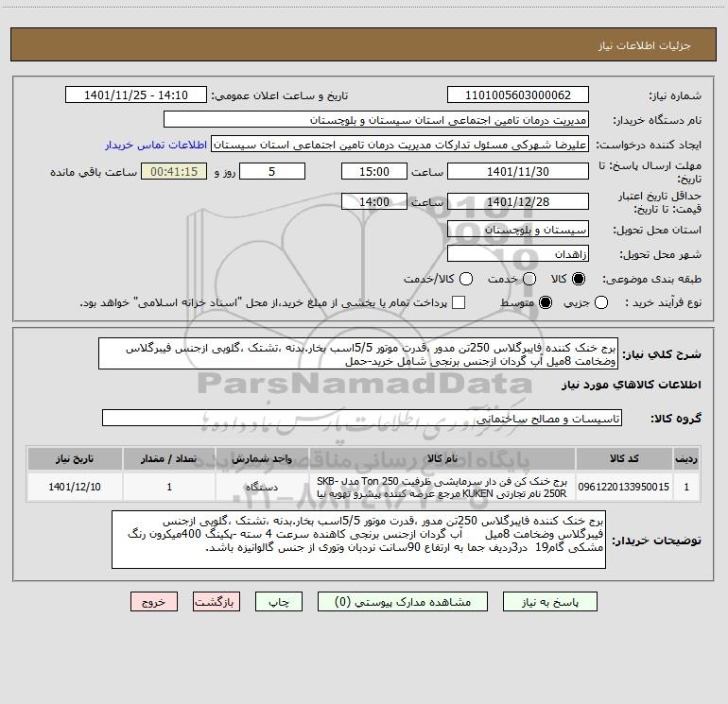Click the تعداد / مقدار column header
728x704 pixels.
pos(169,458)
